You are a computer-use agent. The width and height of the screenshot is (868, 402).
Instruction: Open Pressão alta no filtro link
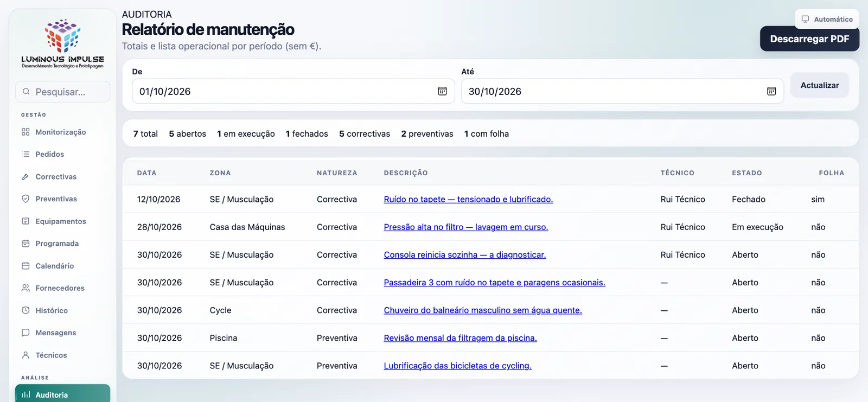pyautogui.click(x=466, y=227)
